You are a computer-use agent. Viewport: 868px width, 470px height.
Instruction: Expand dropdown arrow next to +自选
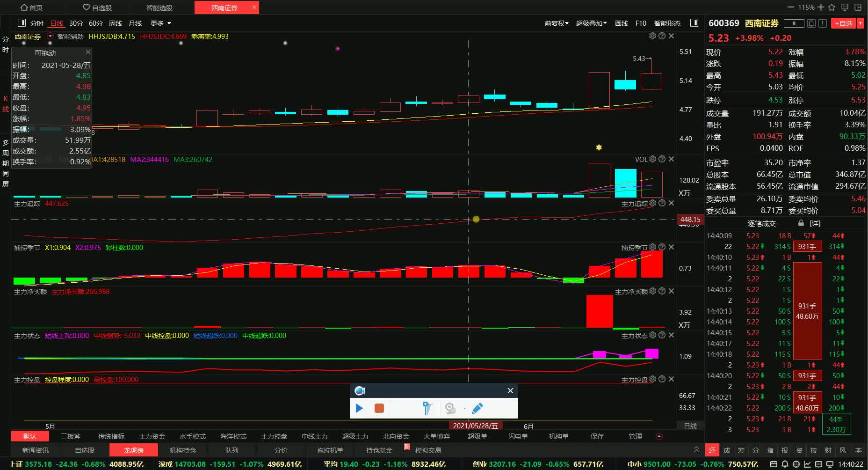click(860, 23)
